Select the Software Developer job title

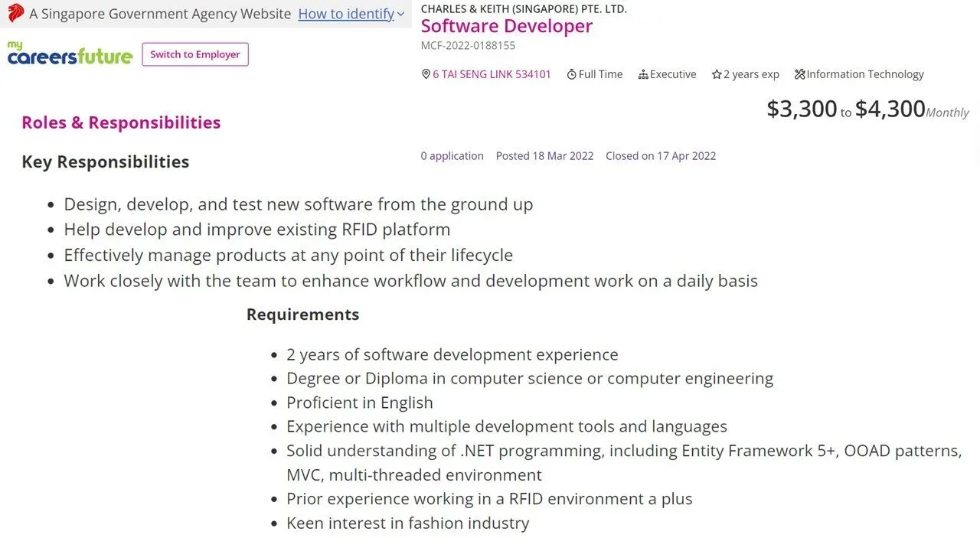[x=507, y=26]
